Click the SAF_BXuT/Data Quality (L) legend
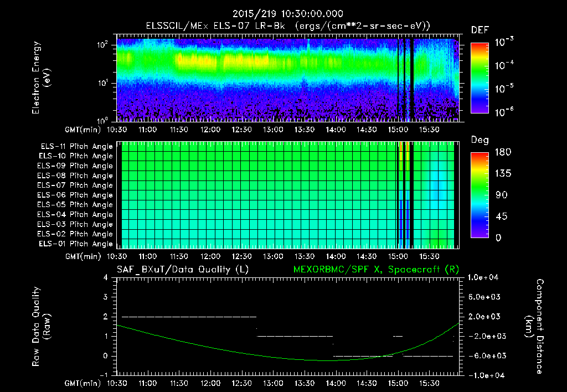The width and height of the screenshot is (567, 392). point(183,270)
